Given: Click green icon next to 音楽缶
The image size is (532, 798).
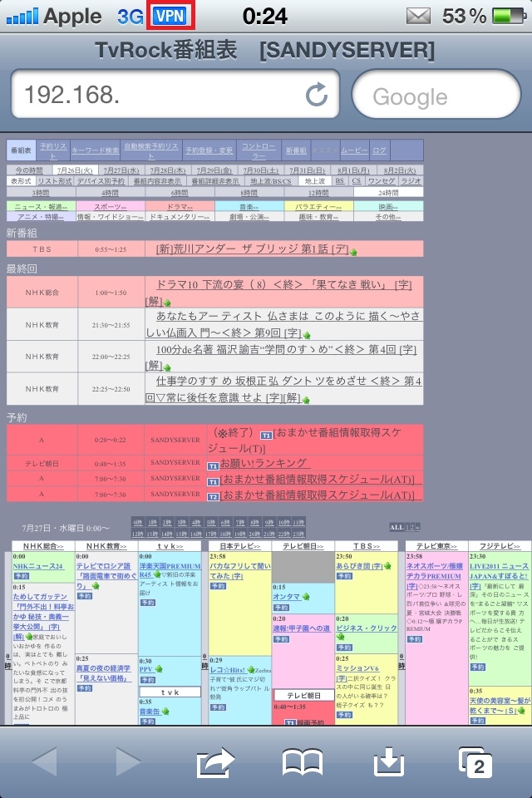Looking at the screenshot, I should point(165,712).
